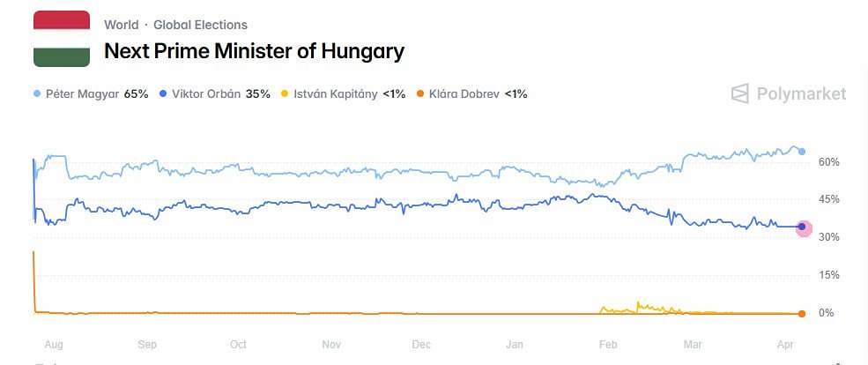Select the Klára Dobrev legend label
Image resolution: width=868 pixels, height=365 pixels.
(464, 93)
